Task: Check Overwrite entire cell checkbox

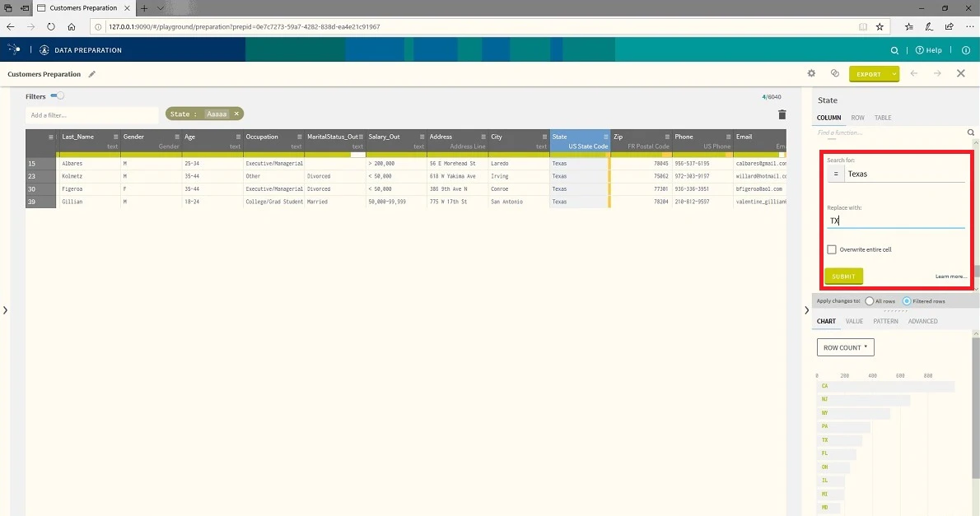Action: [x=831, y=249]
